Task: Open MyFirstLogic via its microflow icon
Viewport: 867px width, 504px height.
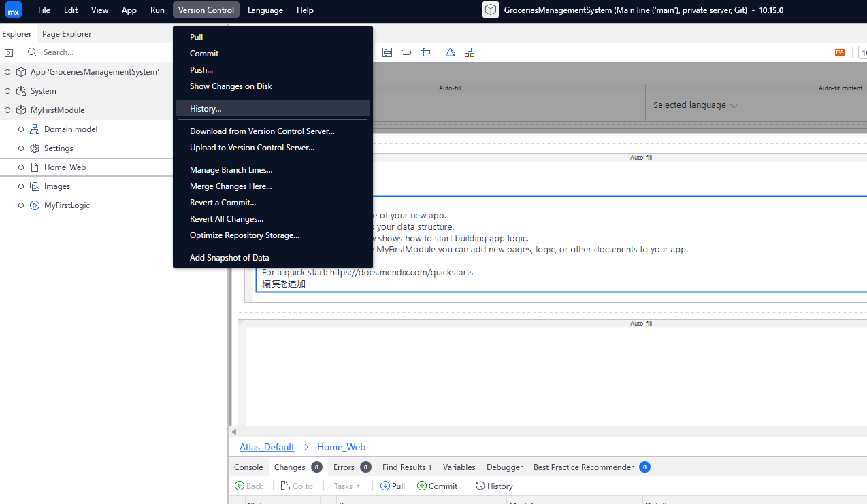Action: (34, 205)
